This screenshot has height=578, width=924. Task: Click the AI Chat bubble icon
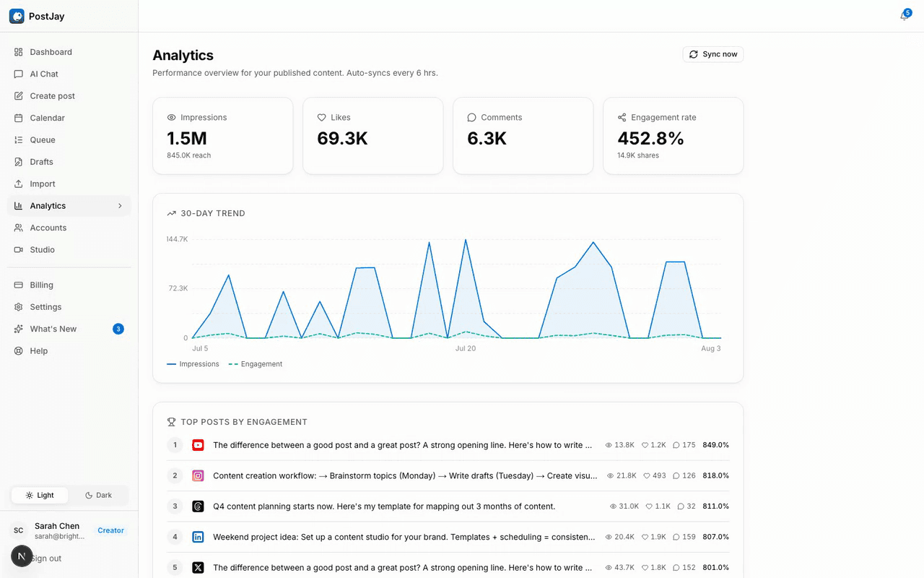(x=19, y=74)
